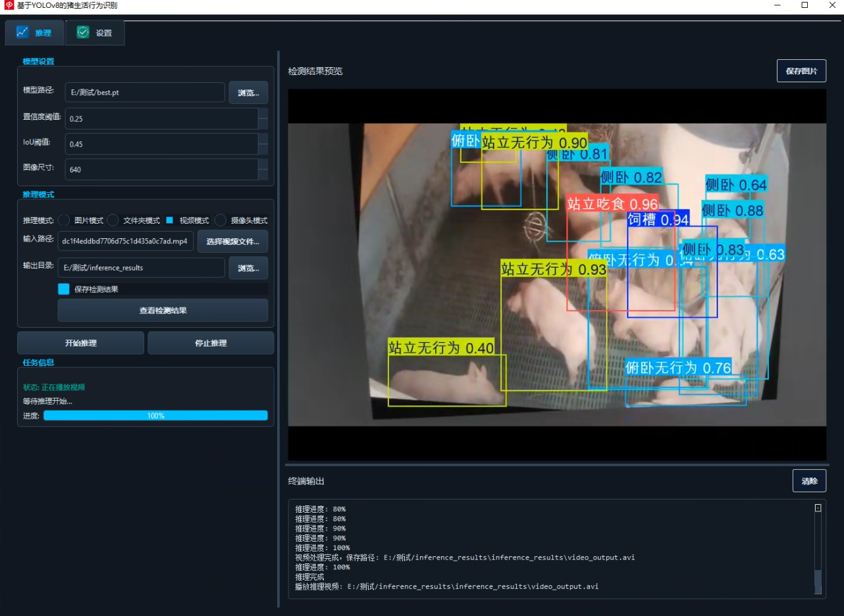The image size is (844, 616).
Task: Click the app logo icon in title bar
Action: coord(9,5)
